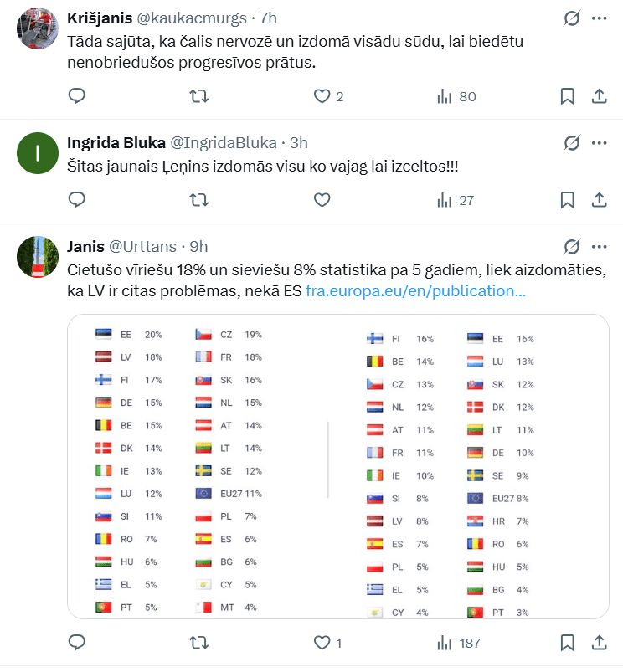
Task: Share Krišjānis's tweet
Action: pyautogui.click(x=600, y=96)
